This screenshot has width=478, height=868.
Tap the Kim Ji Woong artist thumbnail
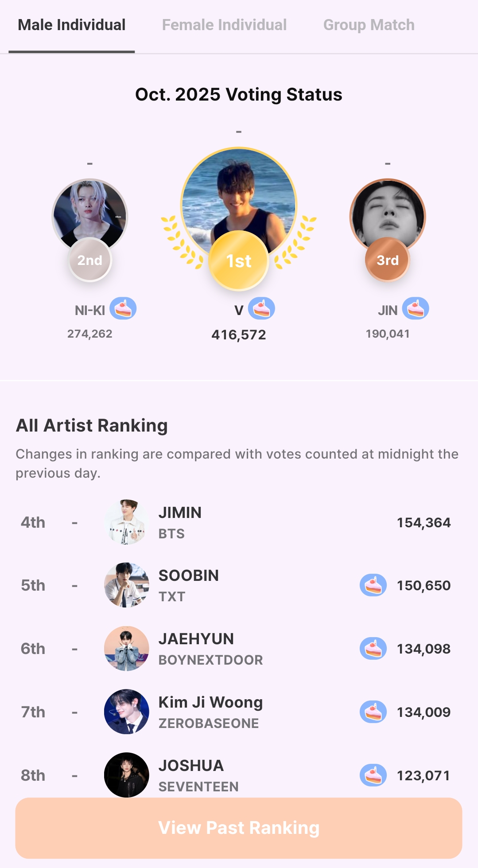point(126,712)
